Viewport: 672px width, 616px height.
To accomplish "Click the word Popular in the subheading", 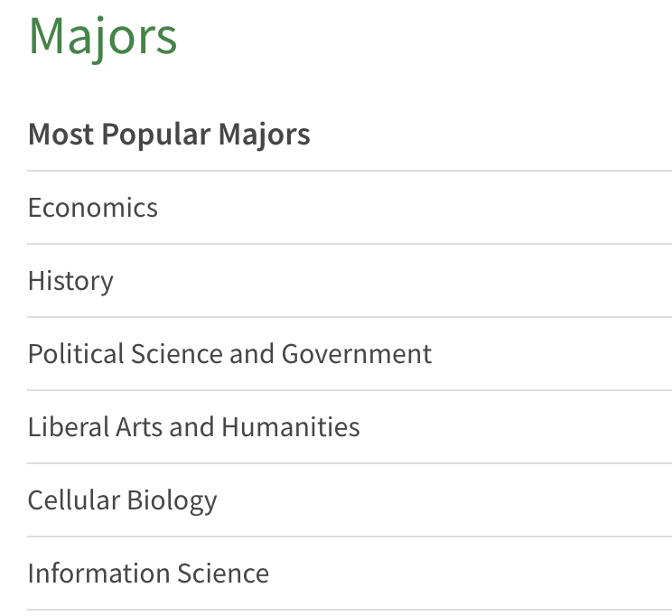I will [x=156, y=135].
